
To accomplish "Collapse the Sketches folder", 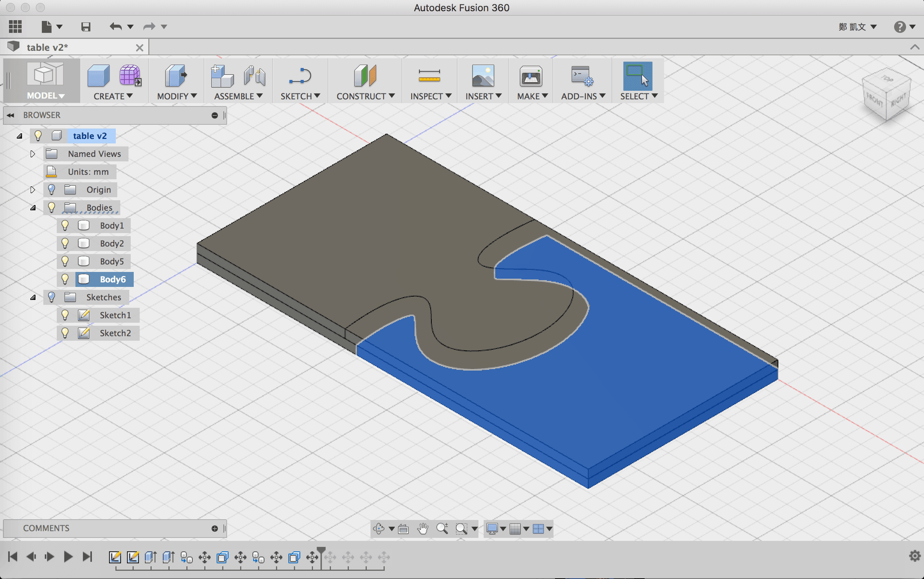I will click(x=33, y=298).
